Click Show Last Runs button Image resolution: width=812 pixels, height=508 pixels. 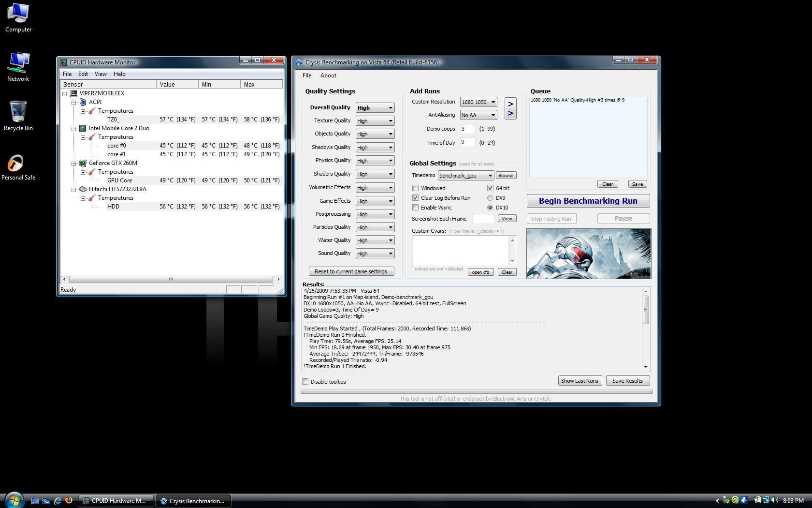pyautogui.click(x=580, y=381)
